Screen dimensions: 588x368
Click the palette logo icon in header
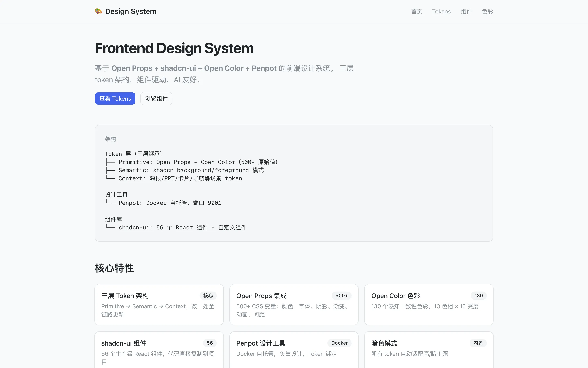[x=98, y=11]
